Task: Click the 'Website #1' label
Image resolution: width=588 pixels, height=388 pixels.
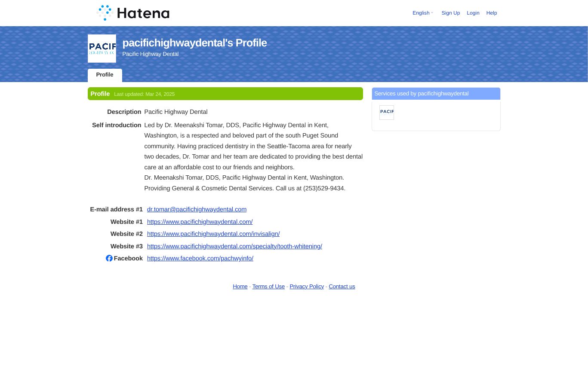Action: (x=126, y=222)
